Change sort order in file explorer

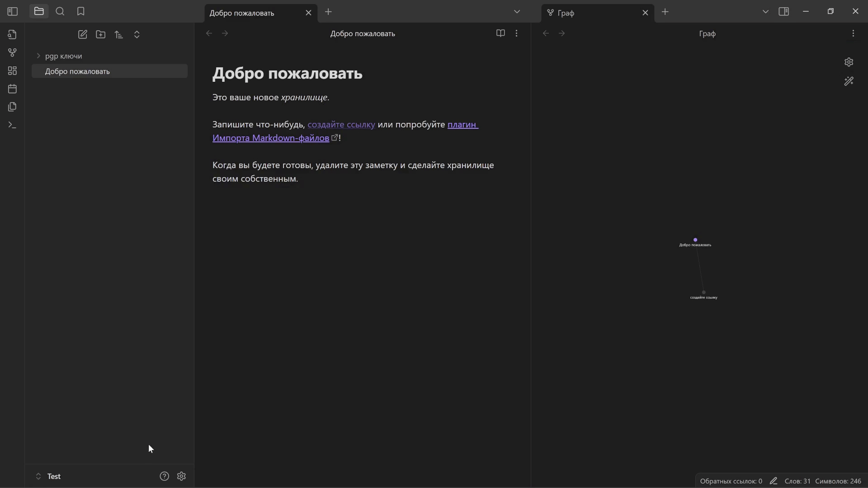point(119,35)
